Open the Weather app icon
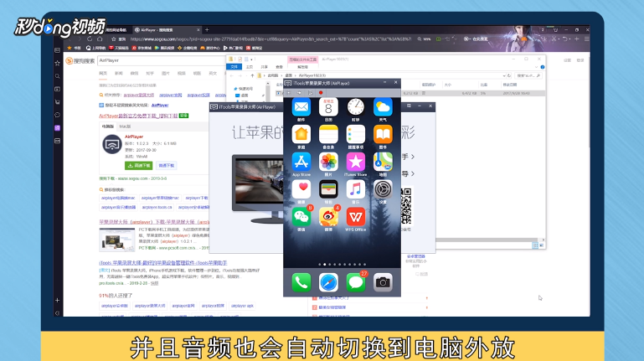Image resolution: width=644 pixels, height=361 pixels. [x=383, y=107]
